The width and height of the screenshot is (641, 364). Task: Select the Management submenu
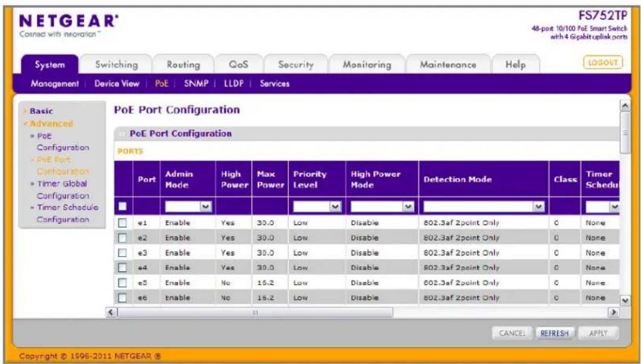(x=55, y=84)
